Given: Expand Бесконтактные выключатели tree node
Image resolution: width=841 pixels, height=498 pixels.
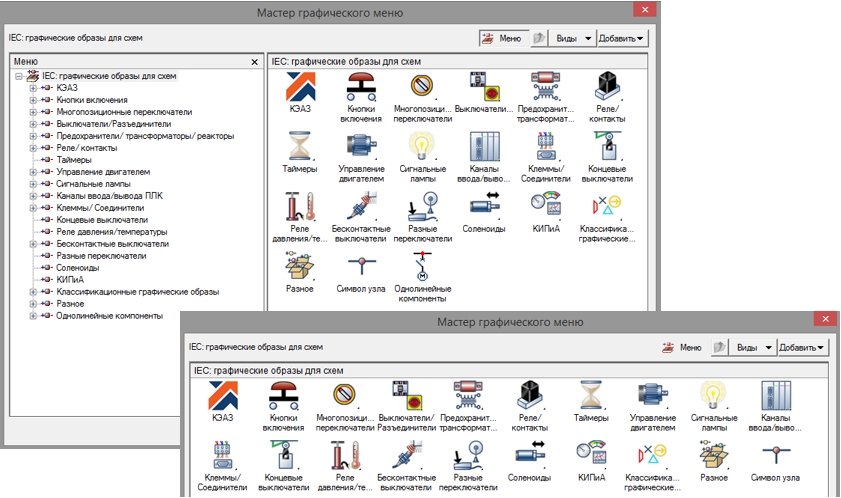Looking at the screenshot, I should tap(33, 244).
